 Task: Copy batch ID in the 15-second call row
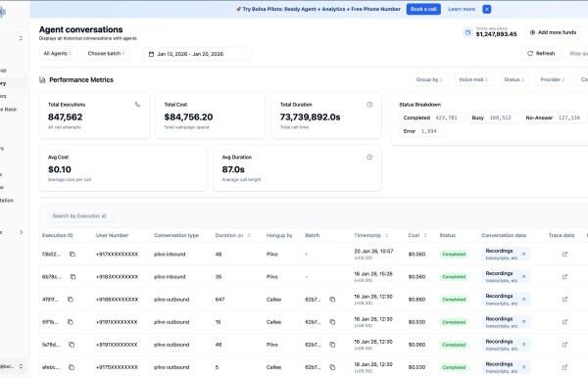coord(332,322)
